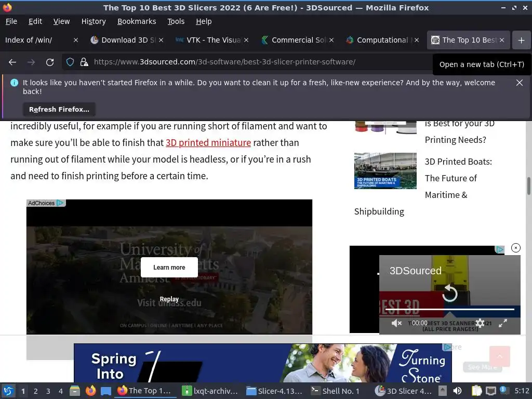532x399 pixels.
Task: Close the floating 3DSourced video player
Action: click(516, 248)
